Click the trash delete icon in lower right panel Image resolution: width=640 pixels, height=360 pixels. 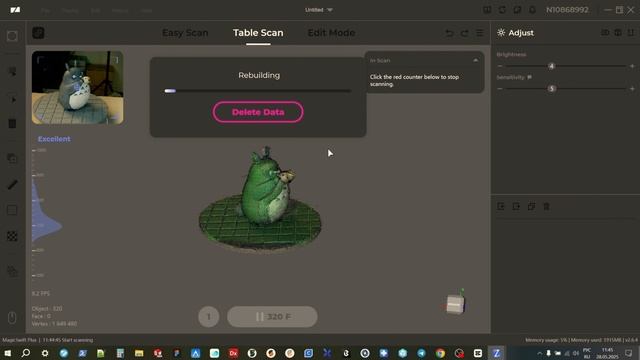(x=546, y=207)
